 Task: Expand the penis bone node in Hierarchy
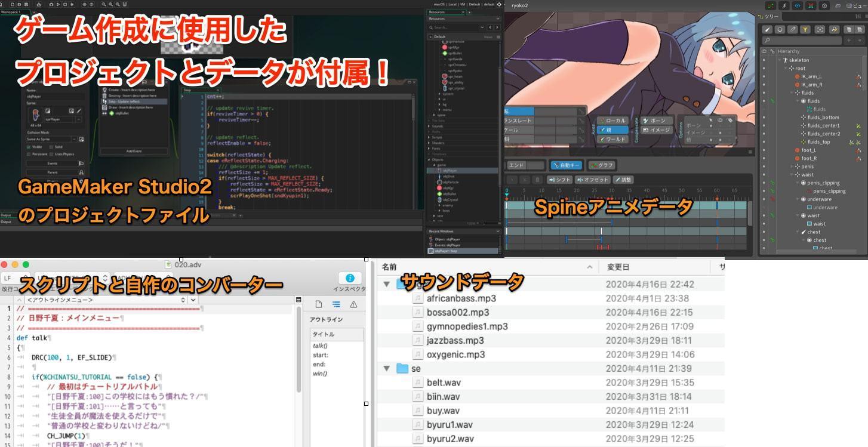[x=792, y=167]
